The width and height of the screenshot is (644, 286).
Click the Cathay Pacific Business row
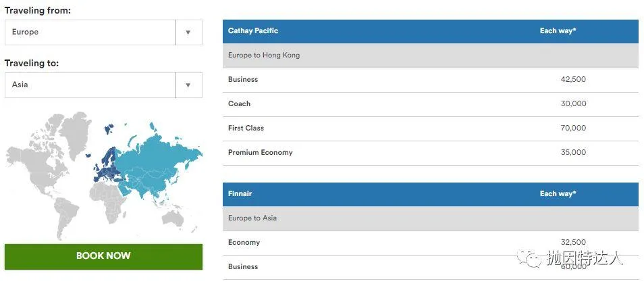tap(430, 80)
